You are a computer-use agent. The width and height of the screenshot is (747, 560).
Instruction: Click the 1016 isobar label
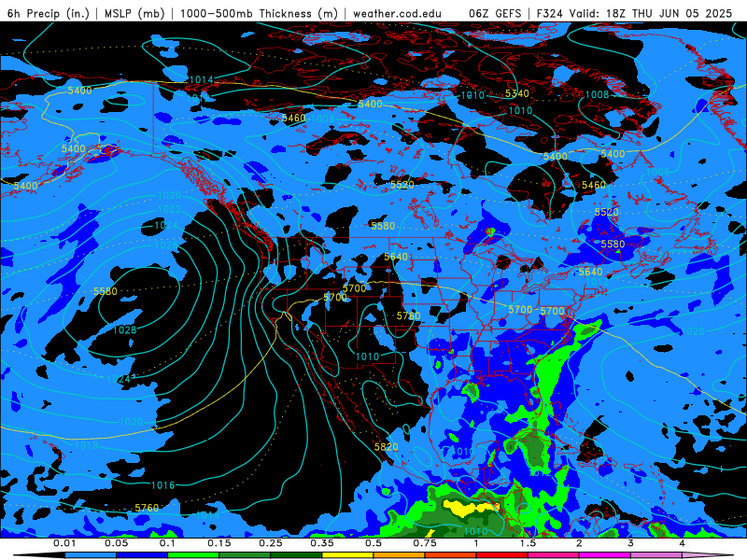[162, 485]
